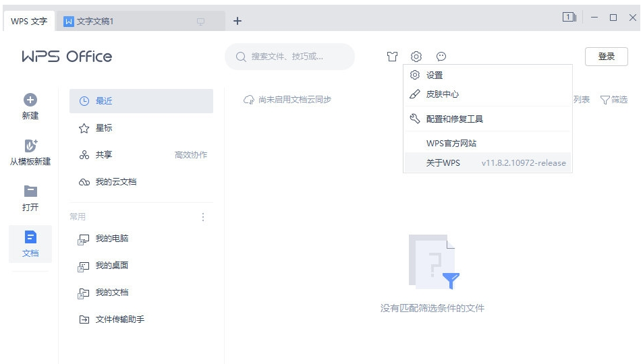643x364 pixels.
Task: Select 设置 from the settings menu
Action: tap(488, 75)
